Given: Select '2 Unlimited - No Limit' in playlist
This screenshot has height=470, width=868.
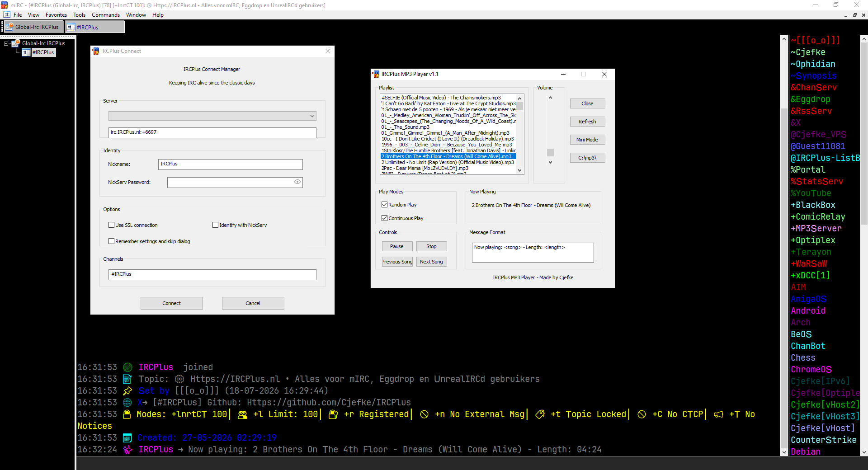Looking at the screenshot, I should (448, 162).
